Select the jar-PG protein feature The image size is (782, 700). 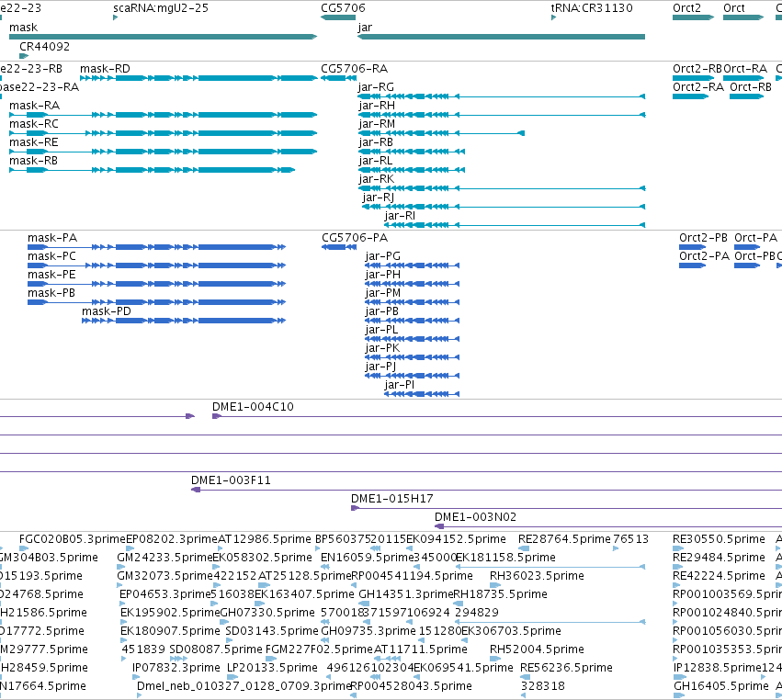(x=413, y=265)
